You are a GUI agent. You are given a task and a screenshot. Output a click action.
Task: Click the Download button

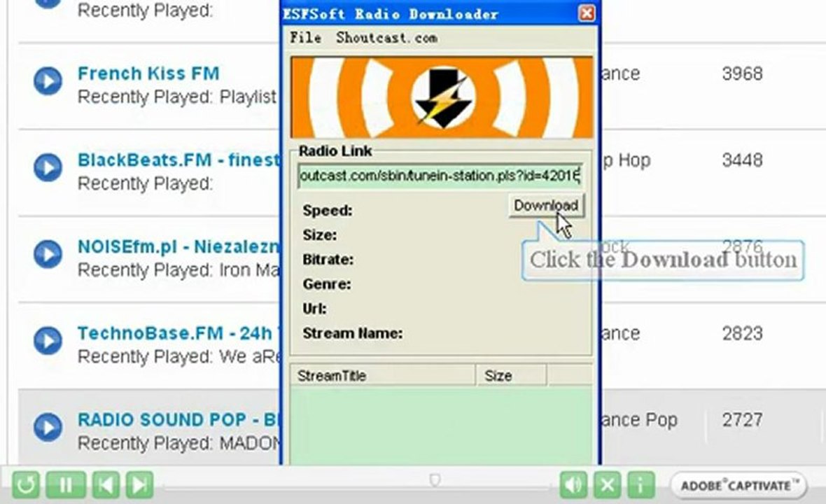pos(546,205)
